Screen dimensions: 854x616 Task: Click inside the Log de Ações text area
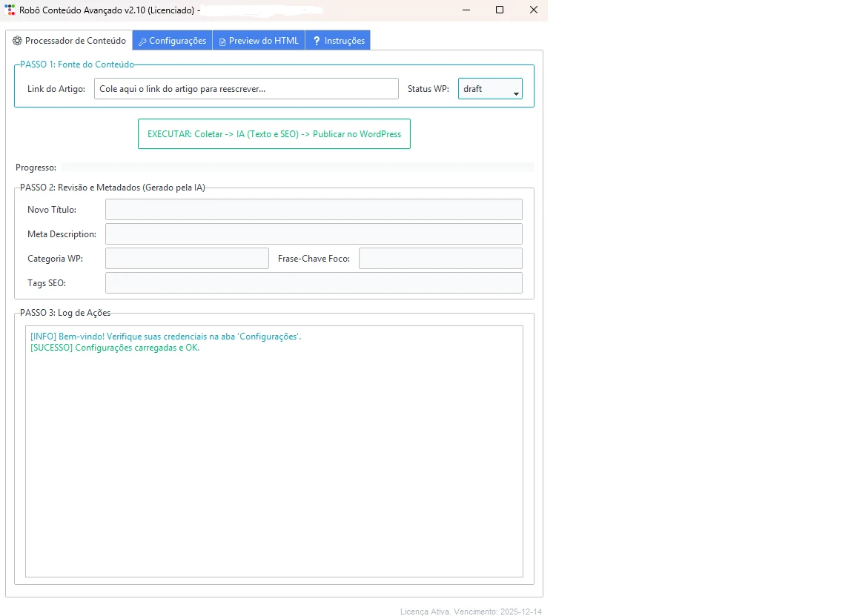point(274,451)
